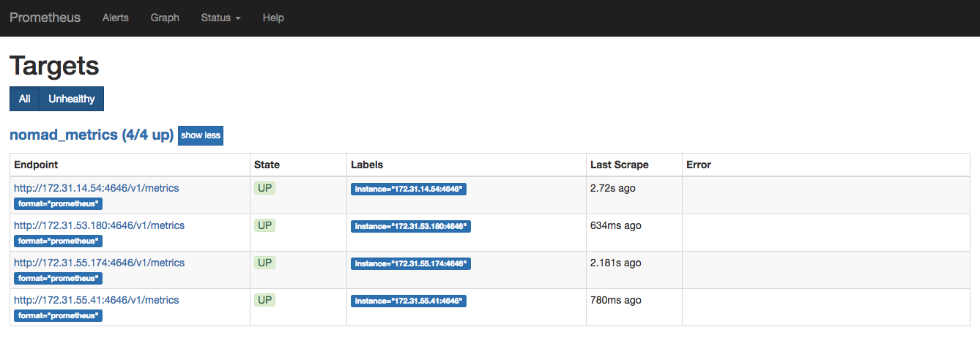Go to the Alerts page
This screenshot has width=980, height=338.
tap(116, 18)
